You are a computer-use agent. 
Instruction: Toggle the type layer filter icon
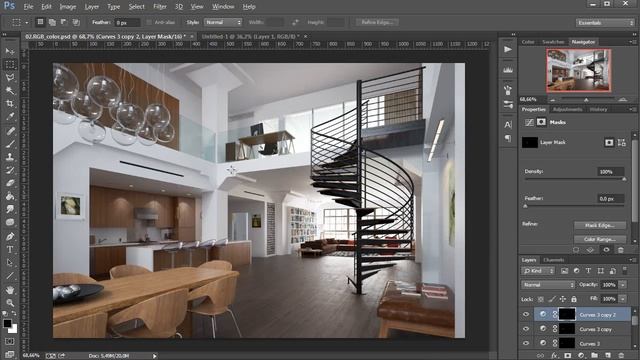(588, 271)
